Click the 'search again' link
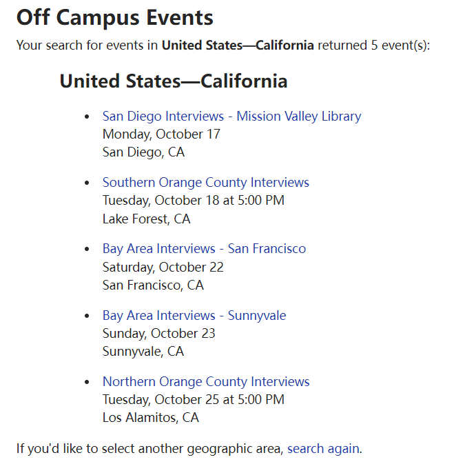The height and width of the screenshot is (464, 476). [x=323, y=448]
